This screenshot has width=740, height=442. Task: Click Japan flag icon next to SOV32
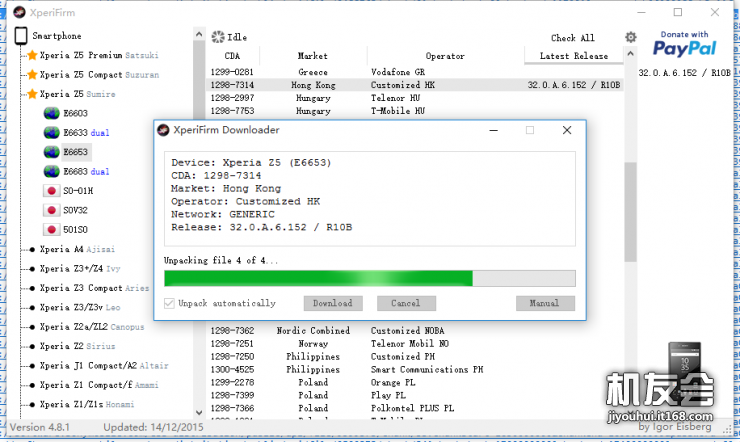click(51, 210)
